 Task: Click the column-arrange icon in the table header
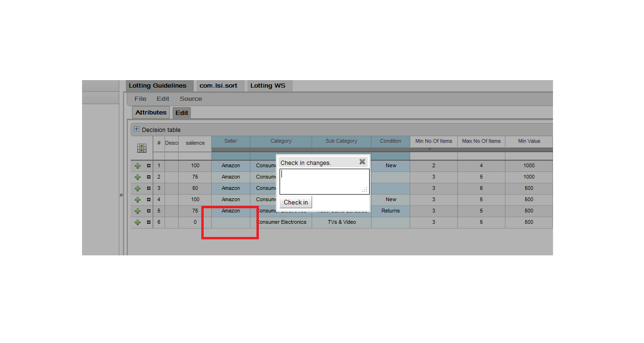(141, 148)
